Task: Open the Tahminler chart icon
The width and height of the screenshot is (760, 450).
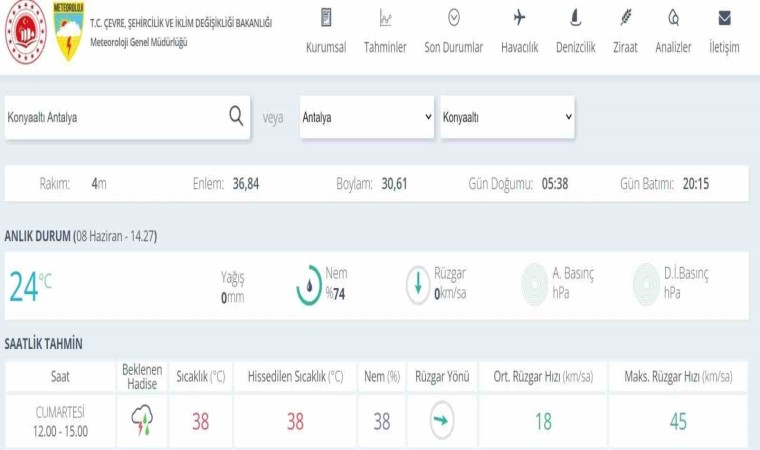Action: pos(385,18)
